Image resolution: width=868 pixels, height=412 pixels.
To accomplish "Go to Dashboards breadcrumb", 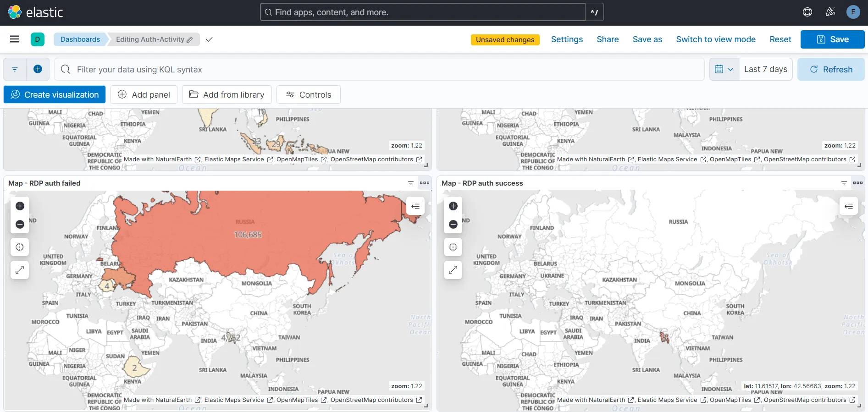I will pos(80,39).
